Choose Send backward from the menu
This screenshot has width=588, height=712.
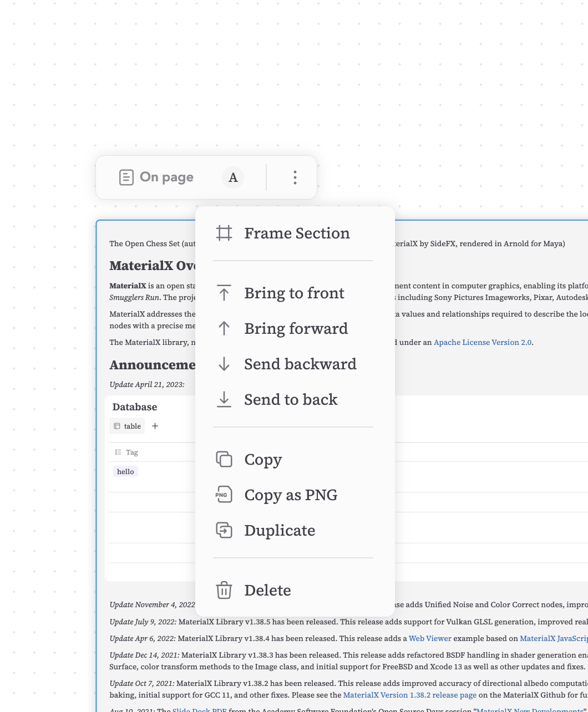click(x=300, y=364)
